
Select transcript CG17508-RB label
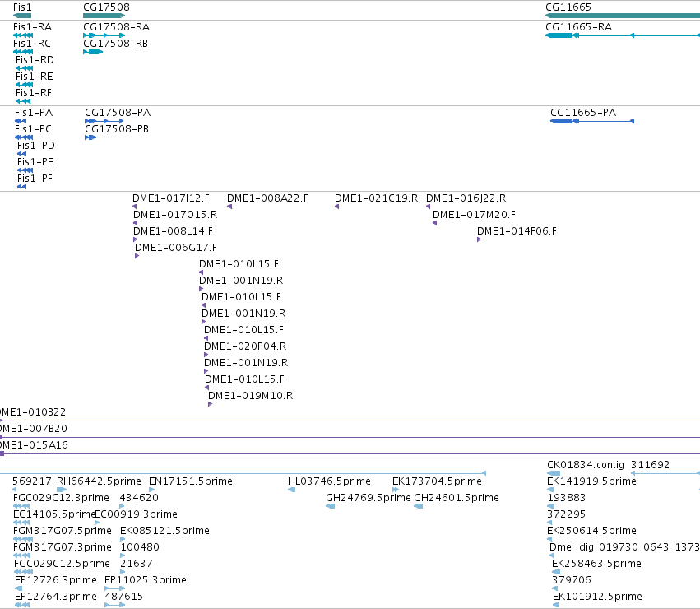pyautogui.click(x=115, y=44)
